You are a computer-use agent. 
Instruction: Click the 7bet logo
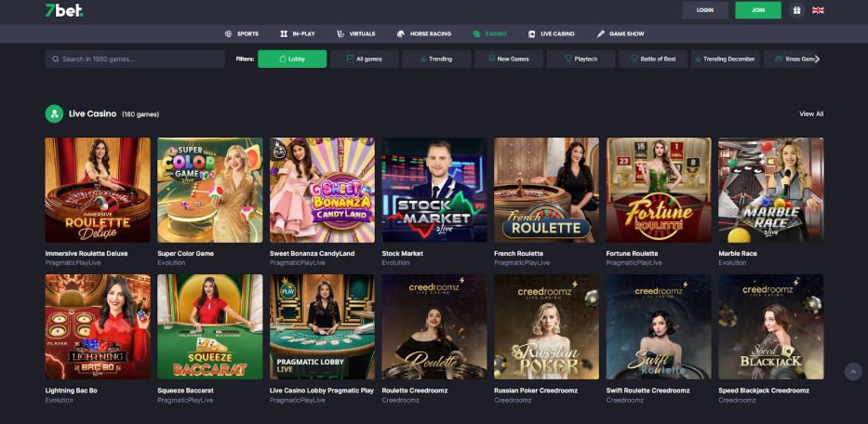tap(64, 10)
